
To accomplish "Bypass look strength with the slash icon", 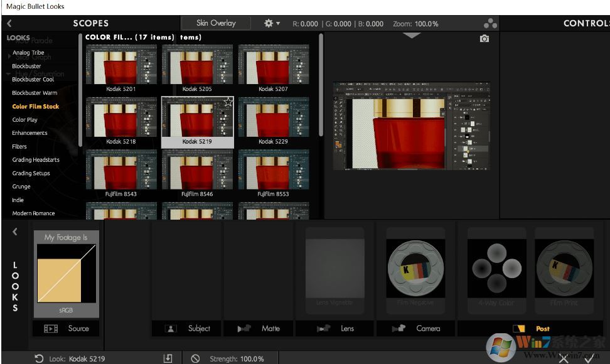I will (193, 358).
